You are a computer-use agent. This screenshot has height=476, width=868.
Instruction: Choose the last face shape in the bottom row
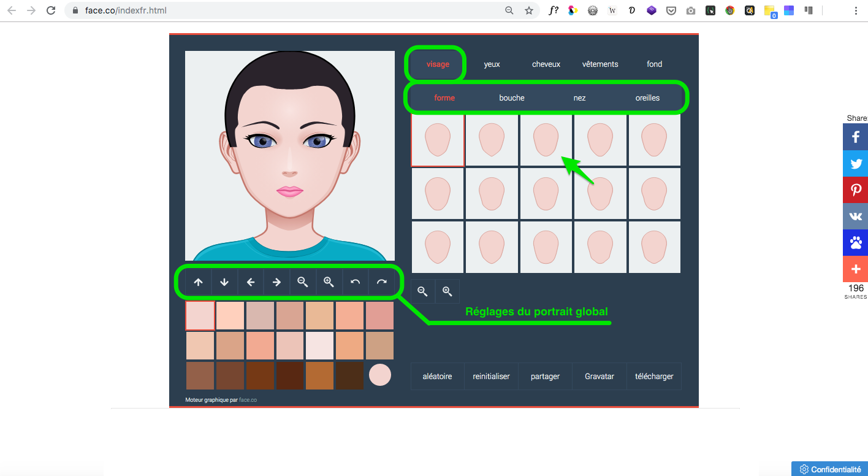click(x=654, y=247)
